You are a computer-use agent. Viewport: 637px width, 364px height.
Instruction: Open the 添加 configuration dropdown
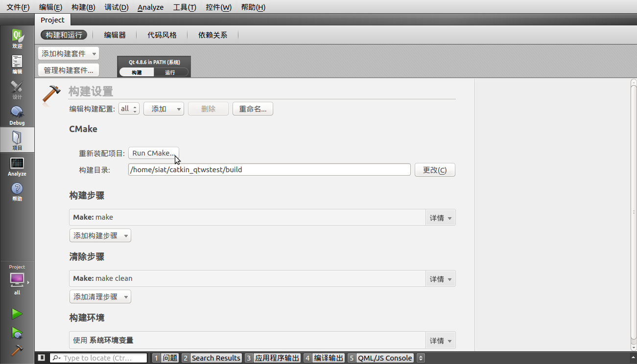click(x=164, y=109)
